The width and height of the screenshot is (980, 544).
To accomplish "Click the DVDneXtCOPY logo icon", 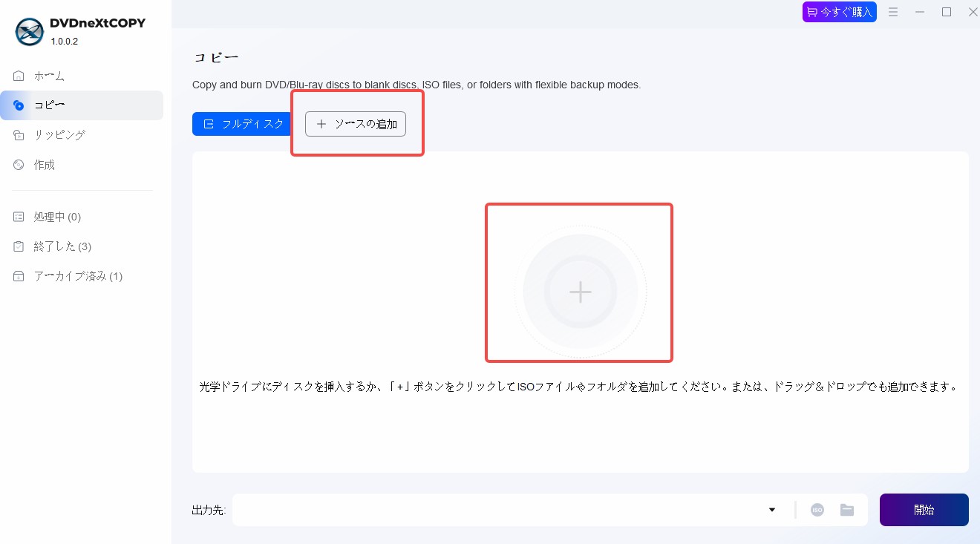I will [30, 30].
